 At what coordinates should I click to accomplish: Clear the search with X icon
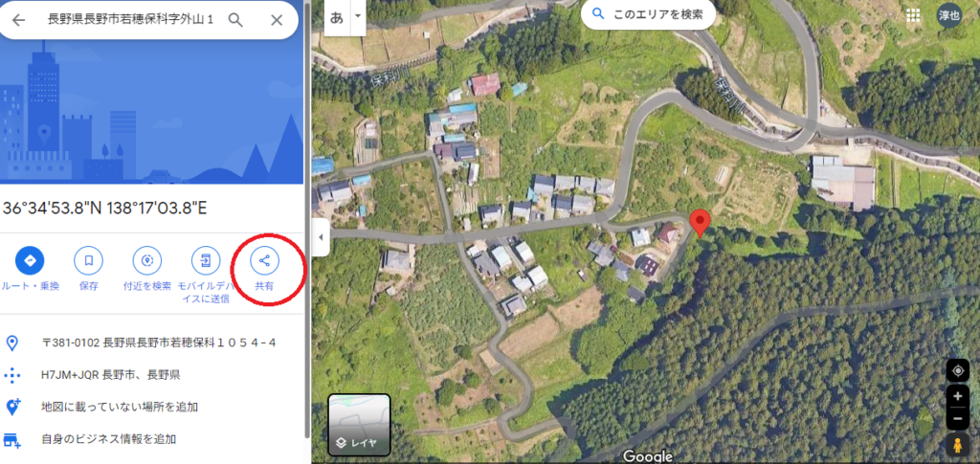tap(277, 20)
